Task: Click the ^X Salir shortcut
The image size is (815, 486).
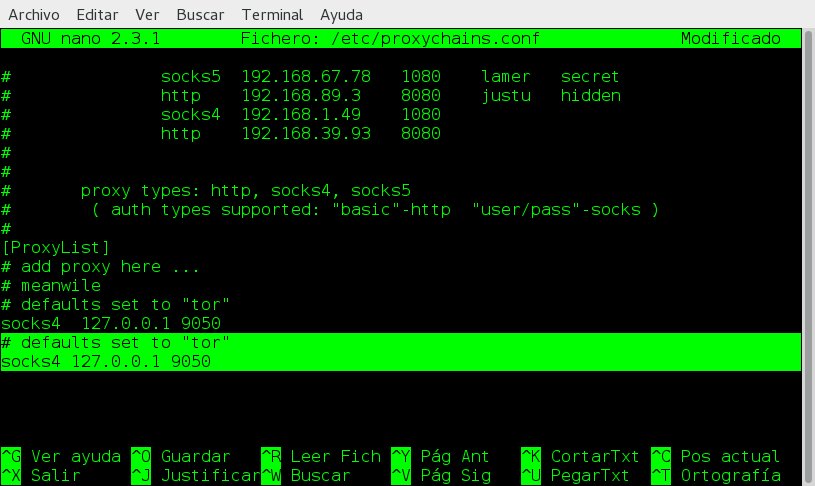Action: pos(41,475)
